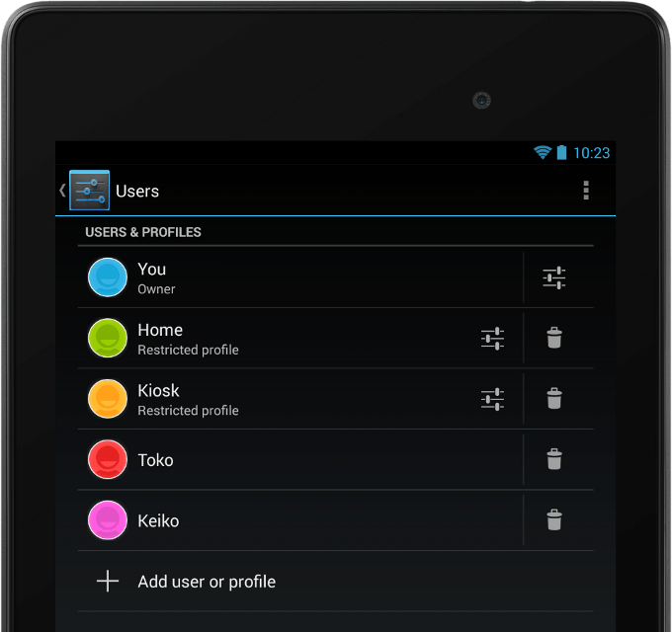Delete the Kiosk profile with trash icon
Image resolution: width=672 pixels, height=632 pixels.
pos(554,399)
